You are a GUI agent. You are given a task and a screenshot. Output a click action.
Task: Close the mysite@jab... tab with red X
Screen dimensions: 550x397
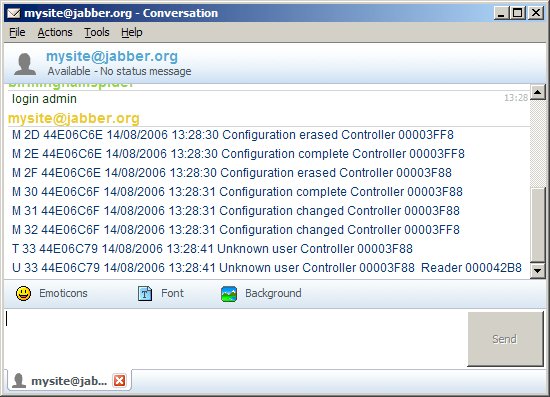click(120, 381)
